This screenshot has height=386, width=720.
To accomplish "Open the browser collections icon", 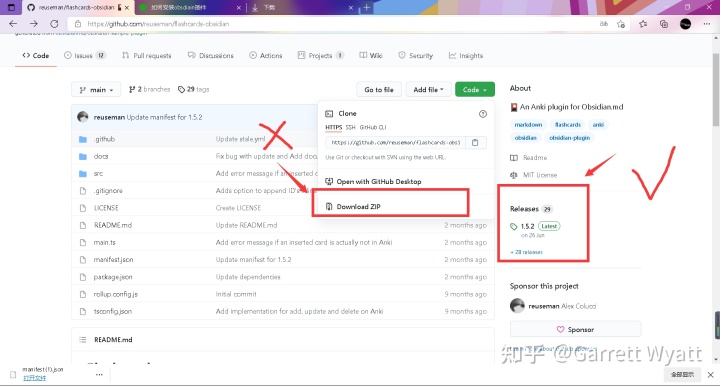I will coord(664,24).
